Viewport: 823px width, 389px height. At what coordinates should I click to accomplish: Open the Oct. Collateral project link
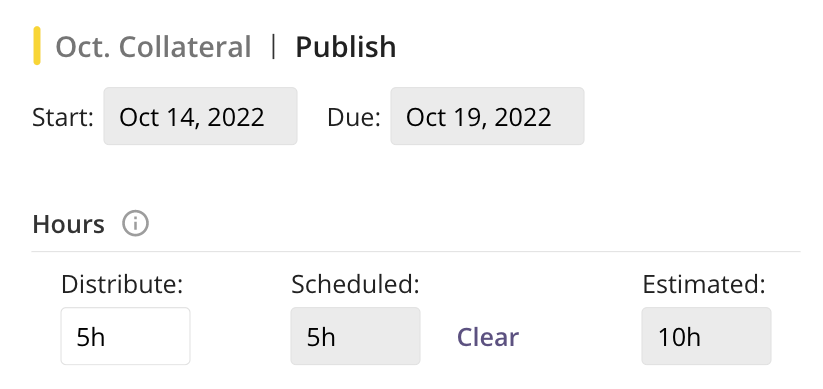[153, 47]
